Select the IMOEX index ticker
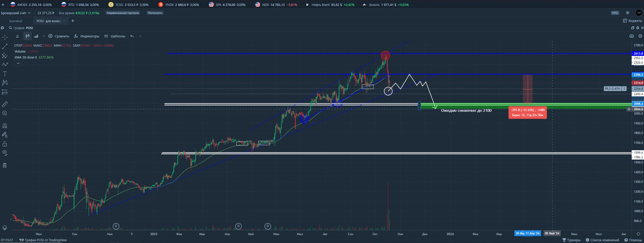644x243 pixels. (x=31, y=5)
